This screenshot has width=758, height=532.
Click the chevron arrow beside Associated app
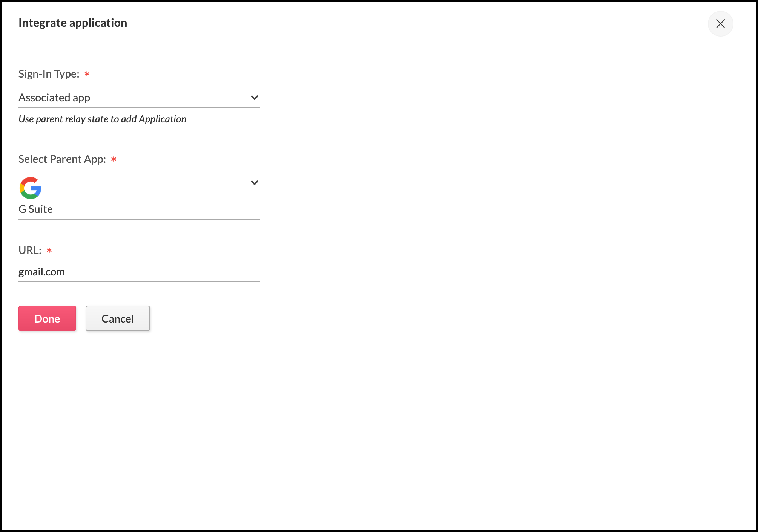pos(255,98)
